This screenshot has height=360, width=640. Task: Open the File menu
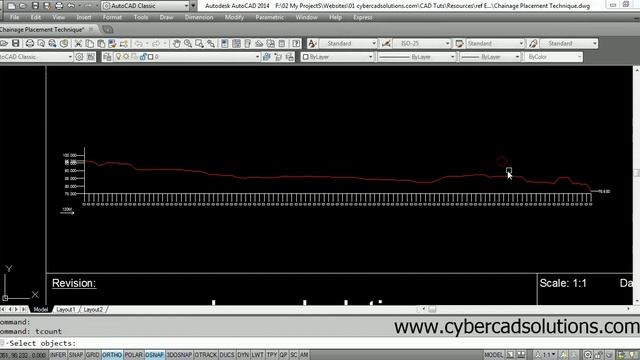pyautogui.click(x=14, y=17)
